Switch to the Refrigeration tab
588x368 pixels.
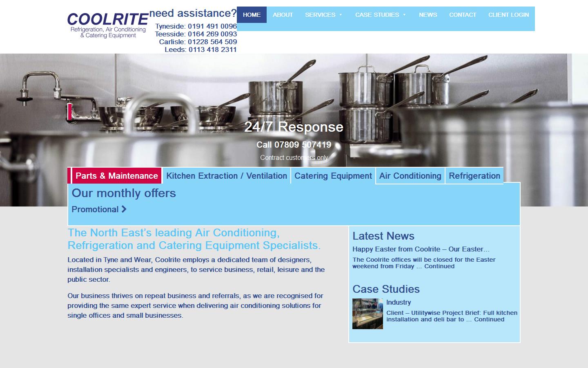pyautogui.click(x=474, y=176)
